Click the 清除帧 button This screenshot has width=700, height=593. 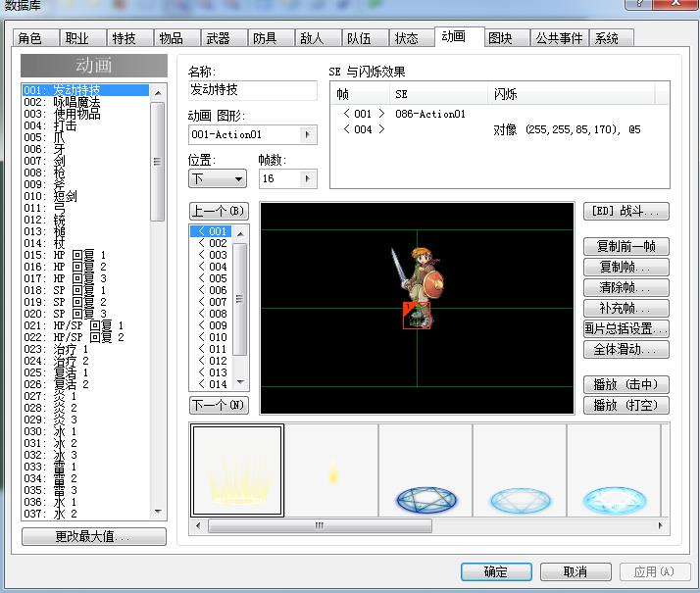pyautogui.click(x=626, y=287)
